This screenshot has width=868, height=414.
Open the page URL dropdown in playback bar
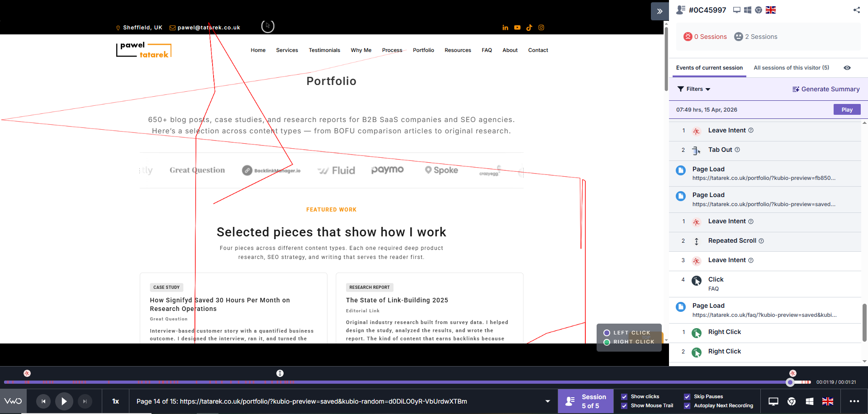pos(547,401)
